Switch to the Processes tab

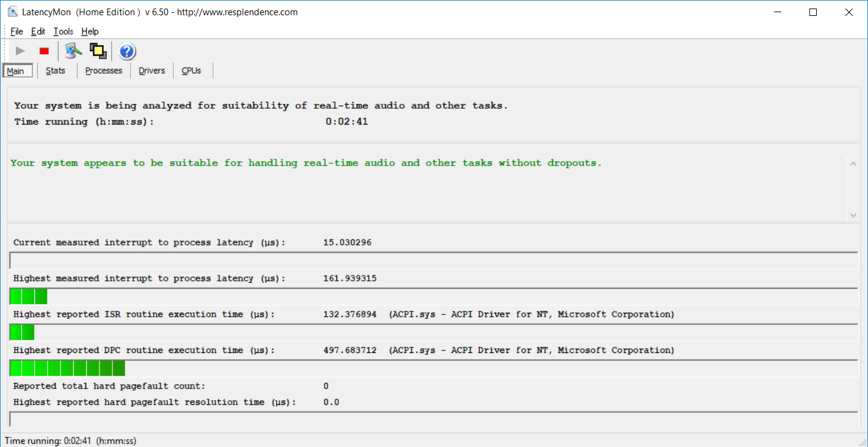click(x=104, y=71)
